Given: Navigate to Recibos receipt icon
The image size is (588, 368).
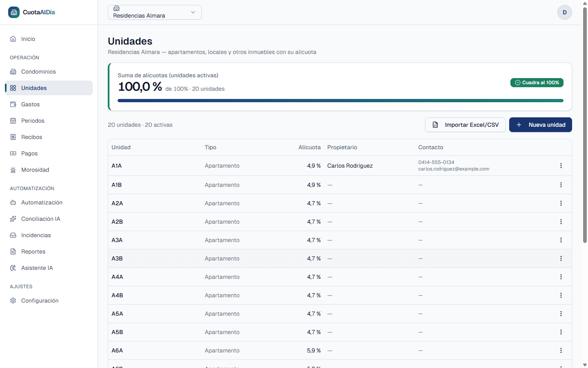Looking at the screenshot, I should pyautogui.click(x=13, y=137).
